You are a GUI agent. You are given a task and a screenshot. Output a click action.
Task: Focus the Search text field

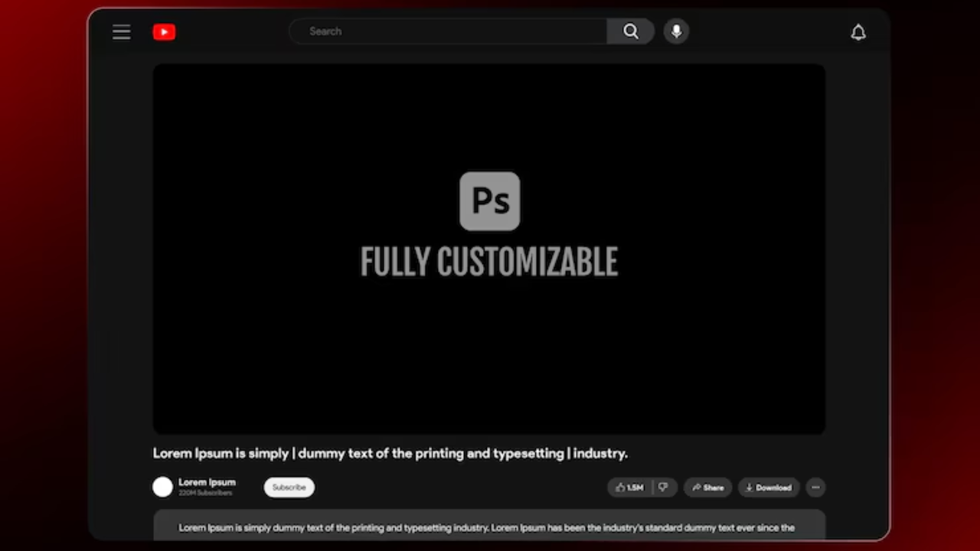pyautogui.click(x=448, y=31)
